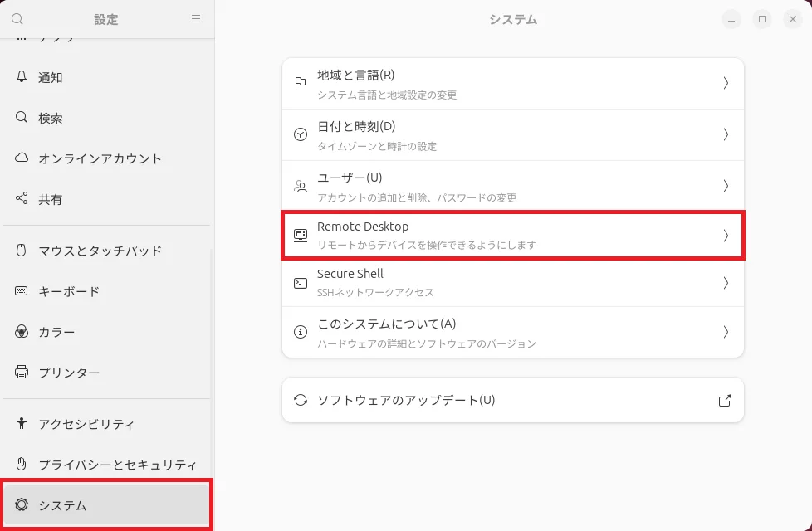Select カラー in the sidebar
The image size is (812, 531).
pos(56,332)
